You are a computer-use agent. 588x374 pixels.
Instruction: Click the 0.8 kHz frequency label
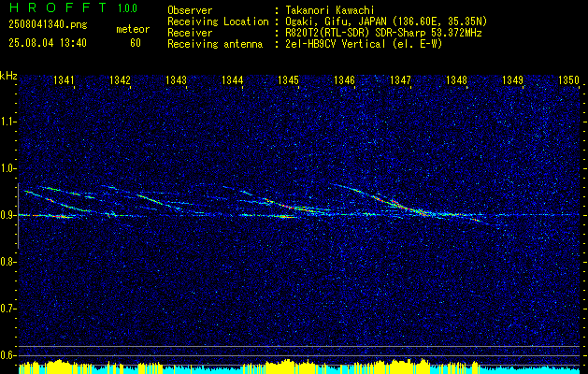pyautogui.click(x=7, y=262)
